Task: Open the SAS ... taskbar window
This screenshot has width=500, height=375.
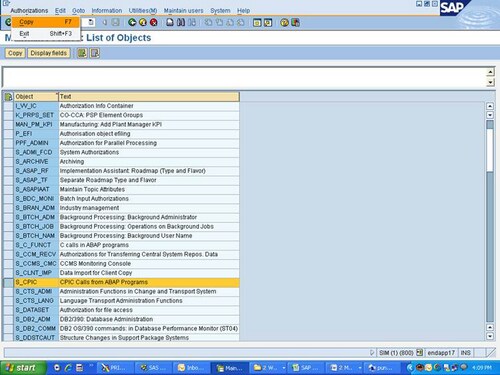Action: (153, 368)
